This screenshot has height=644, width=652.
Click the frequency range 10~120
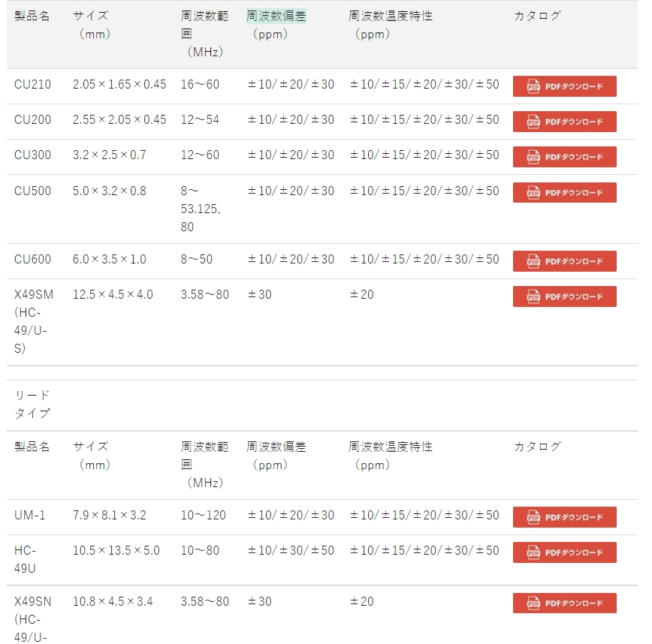tap(203, 515)
